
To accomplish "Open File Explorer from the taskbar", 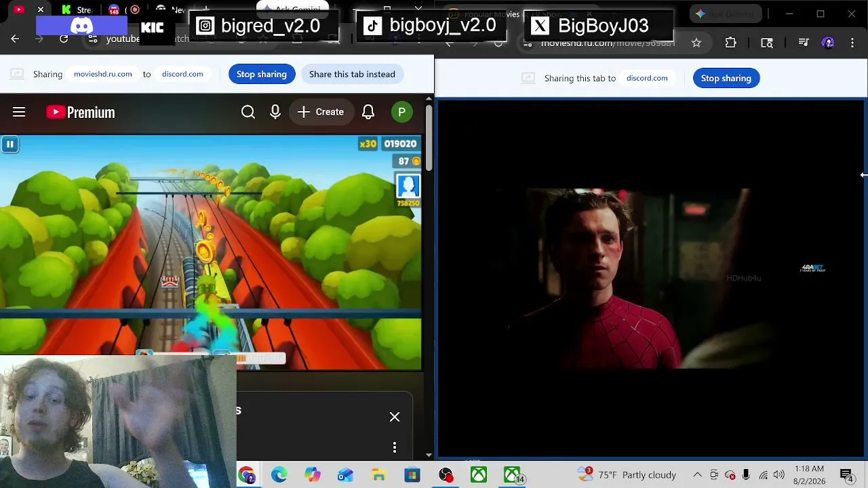I will click(379, 475).
